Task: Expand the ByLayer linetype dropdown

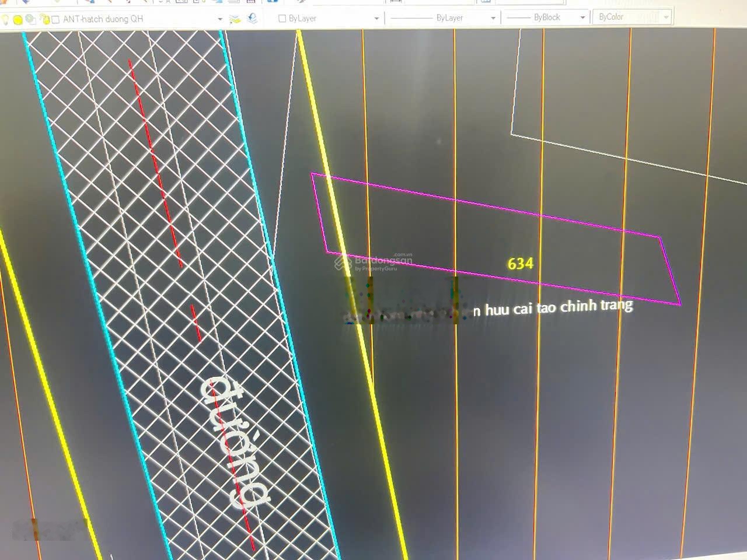Action: point(493,18)
